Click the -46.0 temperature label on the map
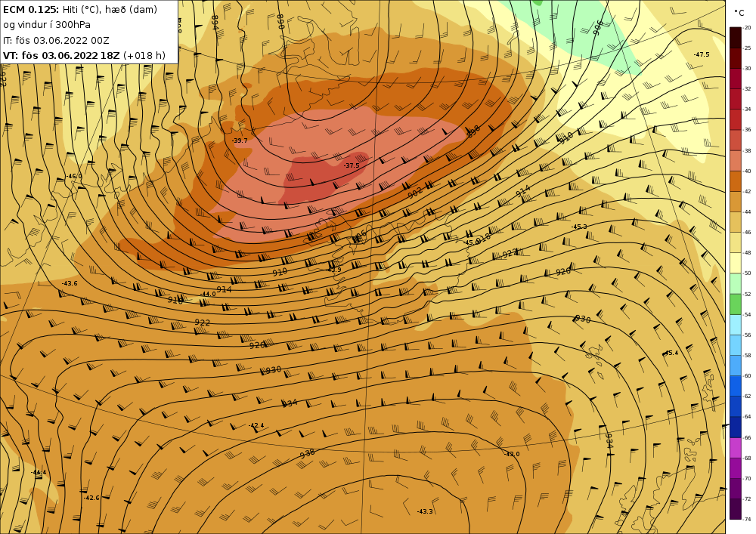 click(74, 176)
